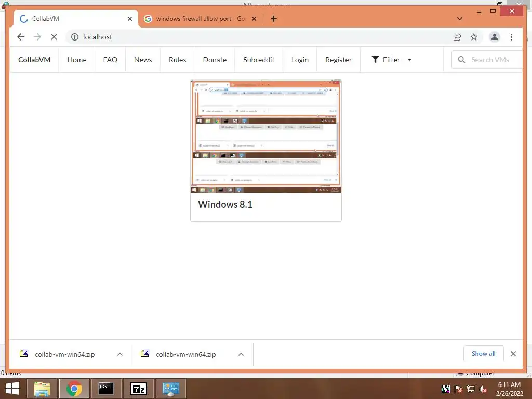Open the Rules page

(178, 60)
